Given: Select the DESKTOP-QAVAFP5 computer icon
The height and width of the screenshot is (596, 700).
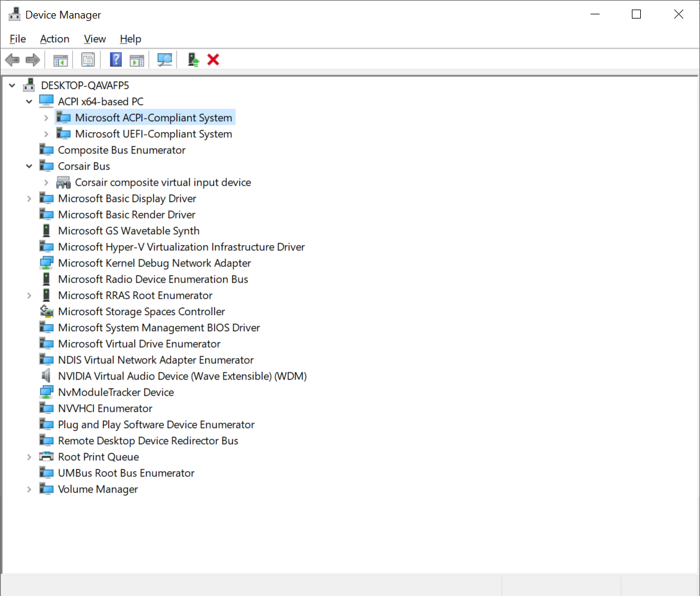Looking at the screenshot, I should [29, 85].
